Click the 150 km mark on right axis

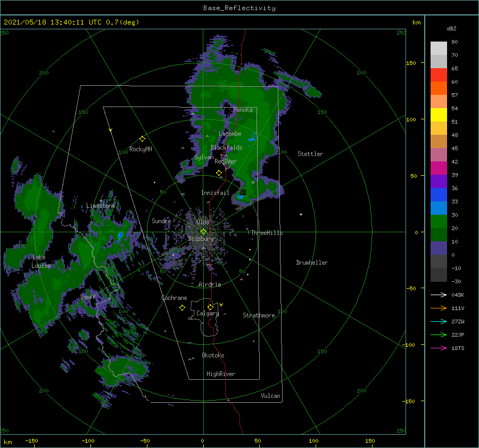[411, 63]
